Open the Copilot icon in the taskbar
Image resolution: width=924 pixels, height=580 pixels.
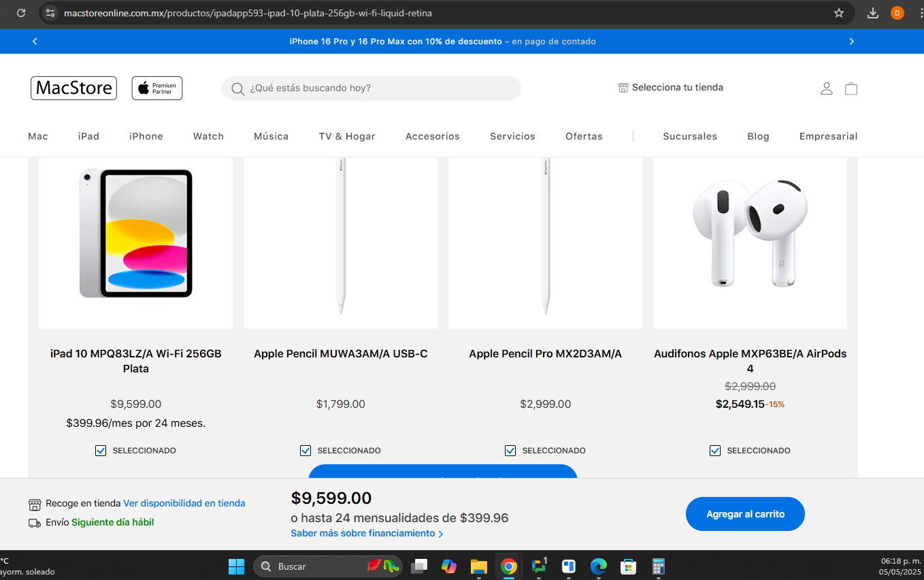449,566
